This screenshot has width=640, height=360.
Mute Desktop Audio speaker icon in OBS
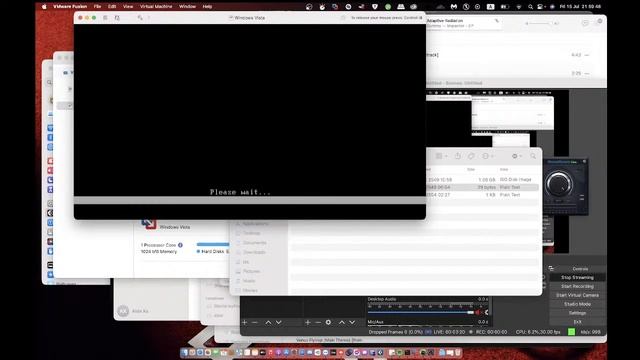click(x=478, y=313)
